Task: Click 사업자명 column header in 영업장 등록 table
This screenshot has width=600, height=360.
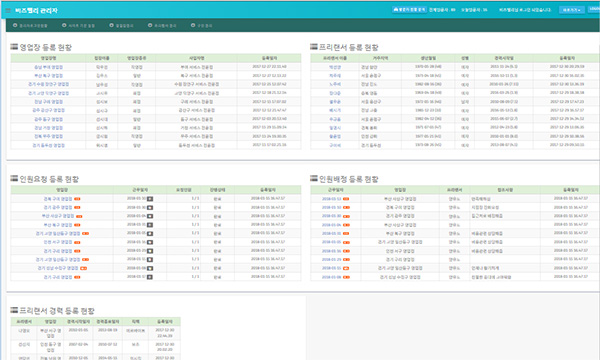Action: (196, 58)
